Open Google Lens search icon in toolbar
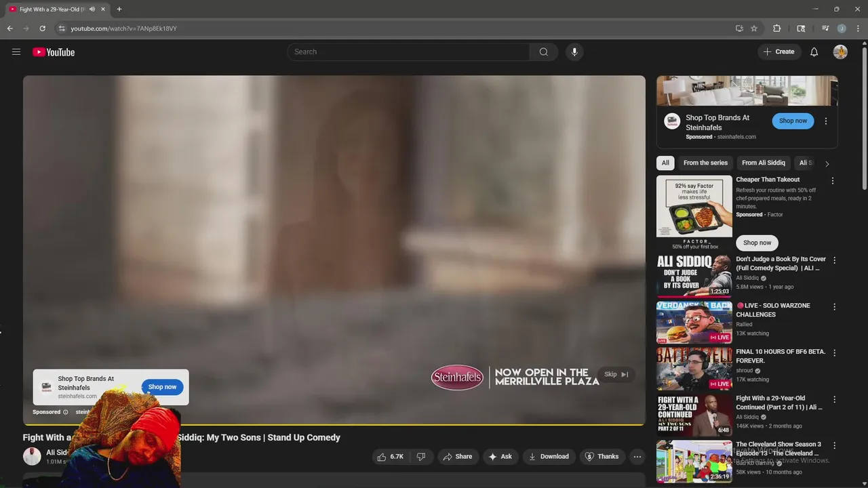Image resolution: width=868 pixels, height=488 pixels. pos(801,28)
